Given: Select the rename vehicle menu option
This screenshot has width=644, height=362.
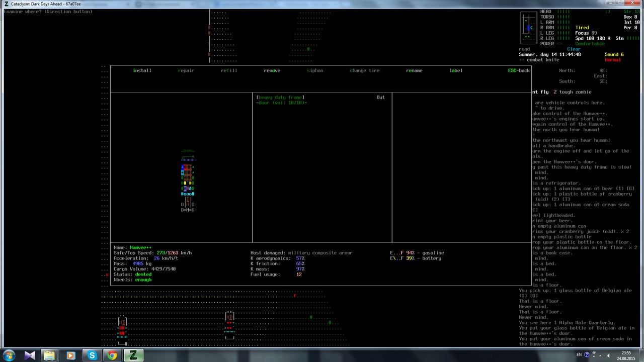Looking at the screenshot, I should click(414, 70).
